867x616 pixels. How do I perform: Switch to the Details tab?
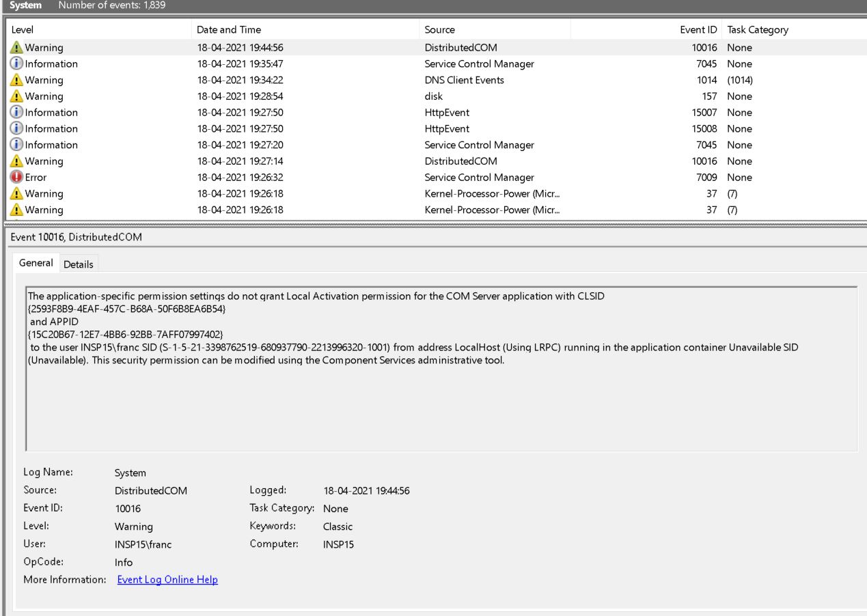(79, 264)
